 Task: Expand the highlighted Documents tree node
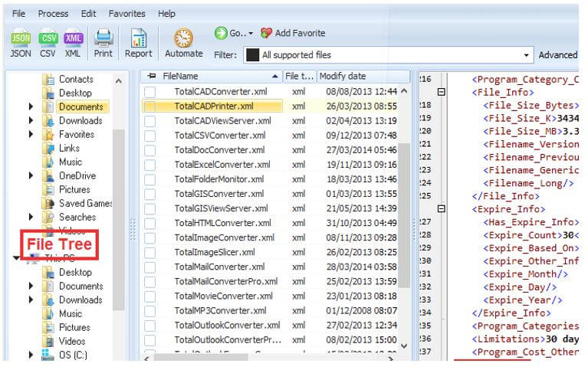31,106
